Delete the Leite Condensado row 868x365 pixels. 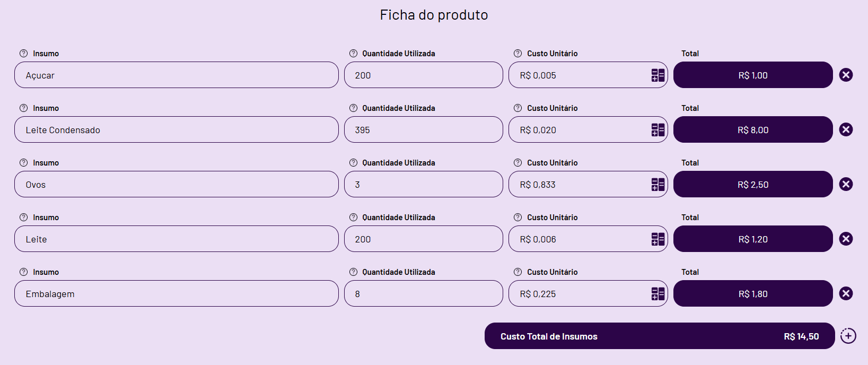coord(846,129)
